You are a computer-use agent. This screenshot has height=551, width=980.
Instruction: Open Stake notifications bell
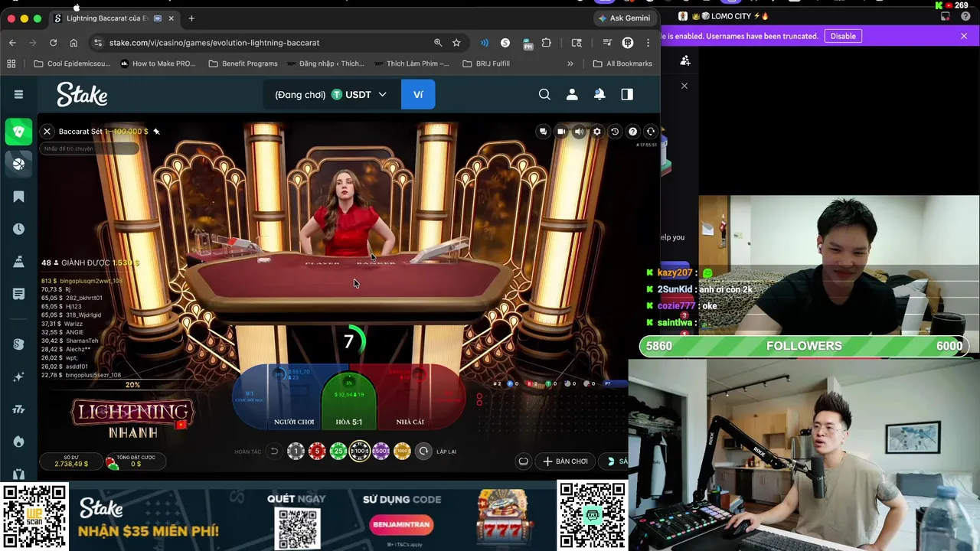point(599,94)
